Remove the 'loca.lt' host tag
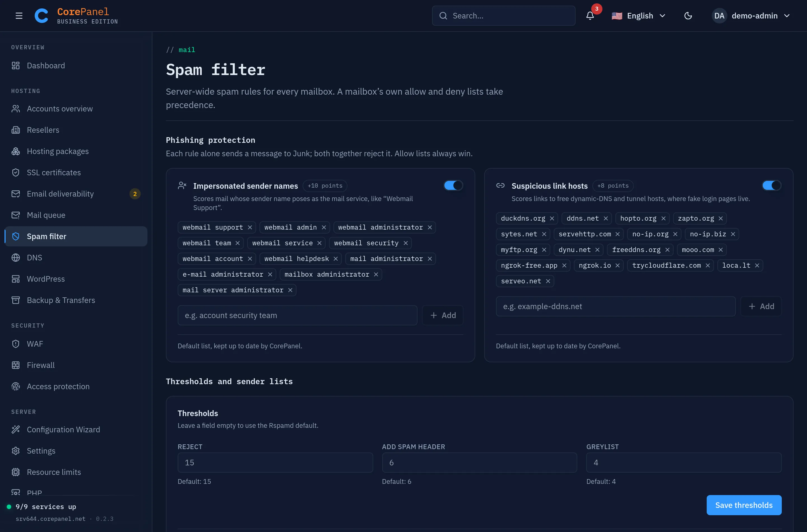 pyautogui.click(x=757, y=265)
